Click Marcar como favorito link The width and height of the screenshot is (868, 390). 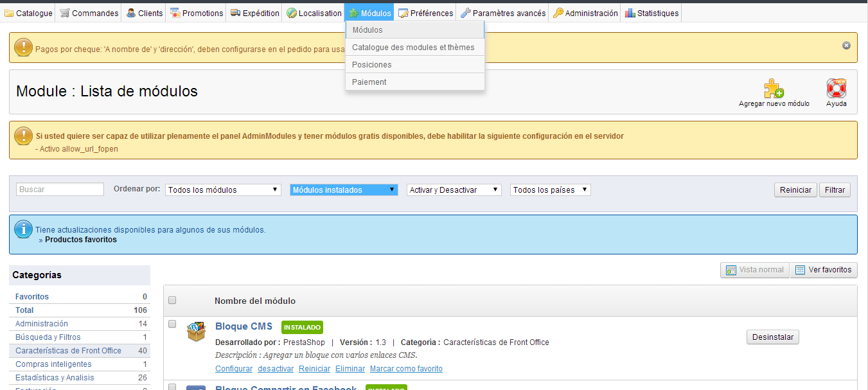pos(406,369)
